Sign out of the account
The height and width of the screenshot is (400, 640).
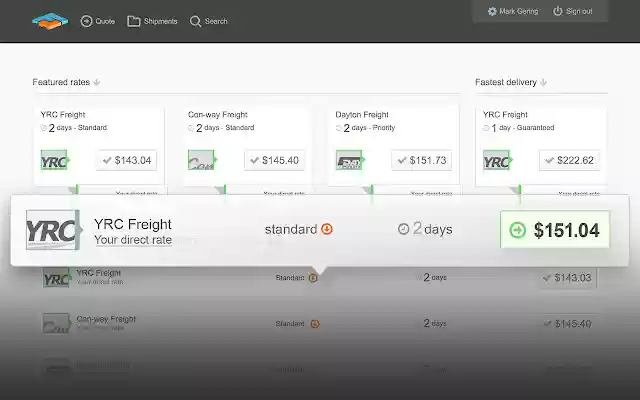pos(573,11)
